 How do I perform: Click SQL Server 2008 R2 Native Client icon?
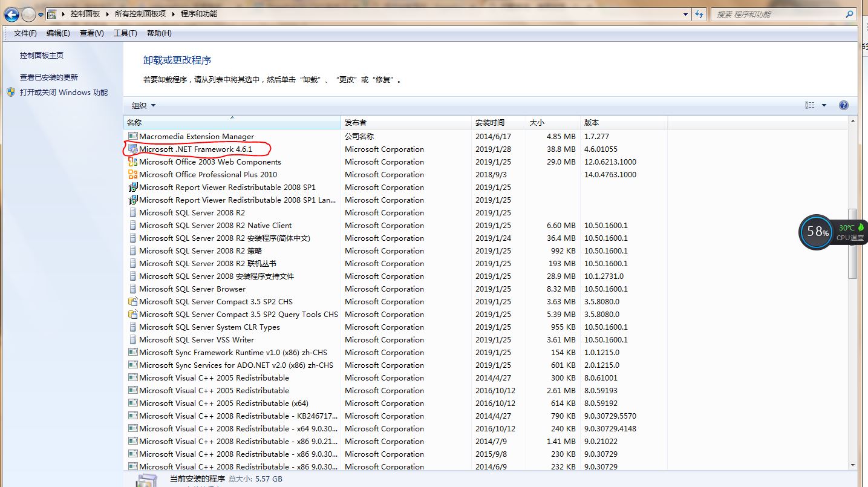133,226
